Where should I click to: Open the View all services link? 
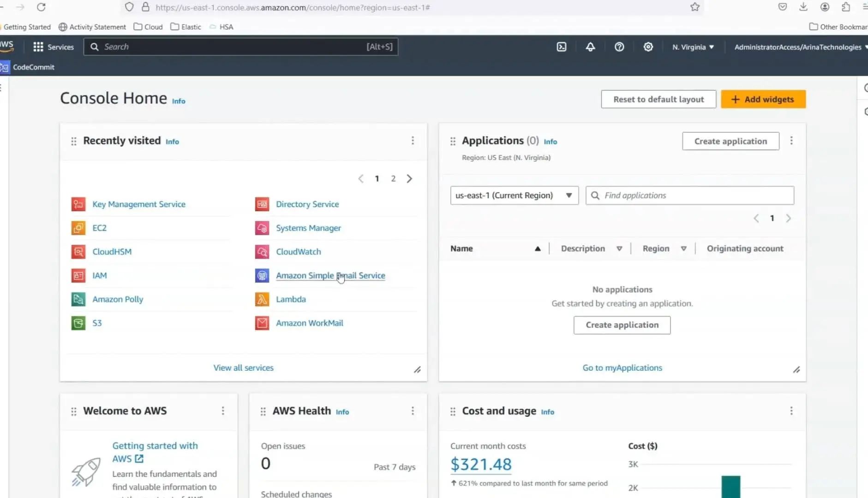click(x=243, y=368)
